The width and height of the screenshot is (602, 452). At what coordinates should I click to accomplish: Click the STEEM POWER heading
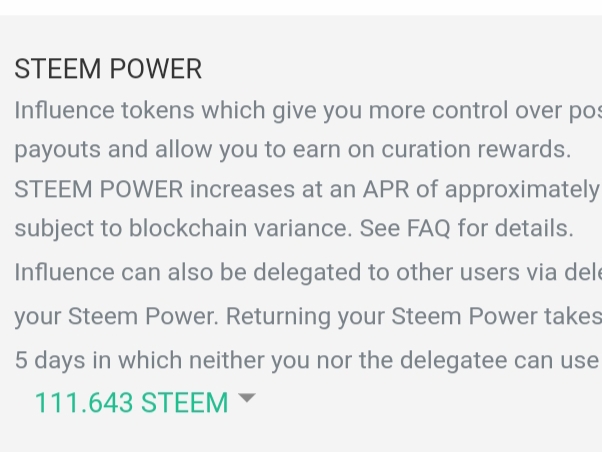pos(108,69)
